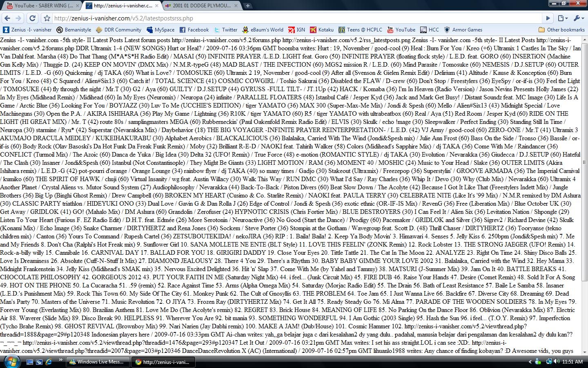Go back with the Back arrow
Image resolution: width=588 pixels, height=368 pixels.
[7, 18]
